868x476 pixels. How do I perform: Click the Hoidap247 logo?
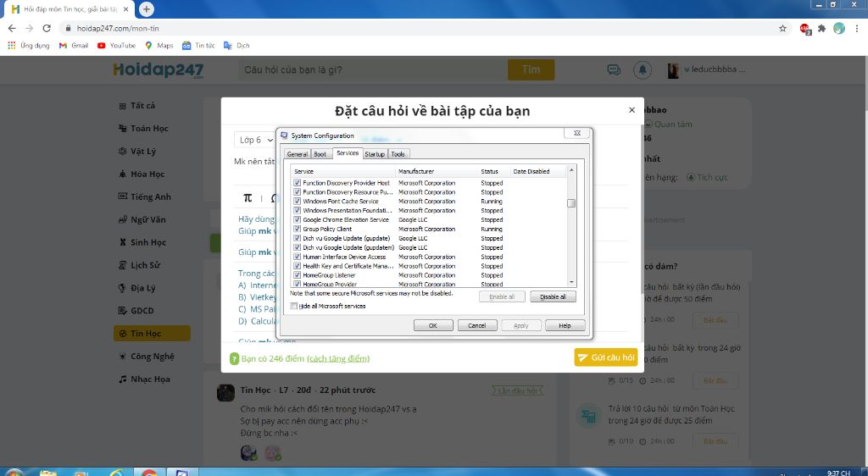coord(159,70)
